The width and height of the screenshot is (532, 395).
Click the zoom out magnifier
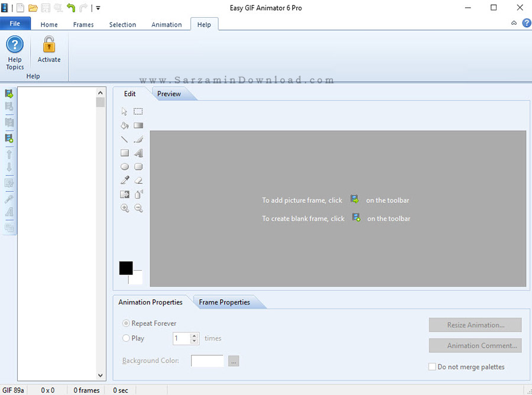[x=138, y=208]
